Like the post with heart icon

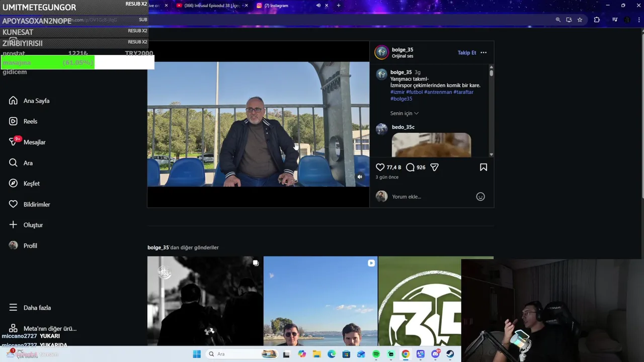(x=380, y=167)
